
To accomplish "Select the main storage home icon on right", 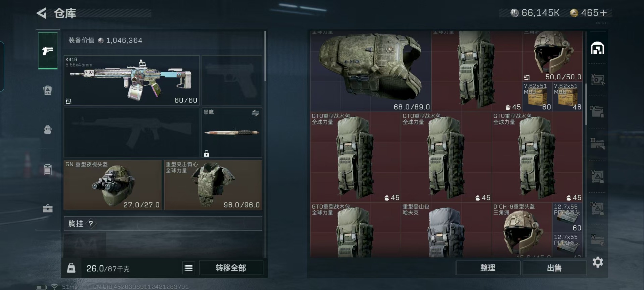I will coord(597,48).
